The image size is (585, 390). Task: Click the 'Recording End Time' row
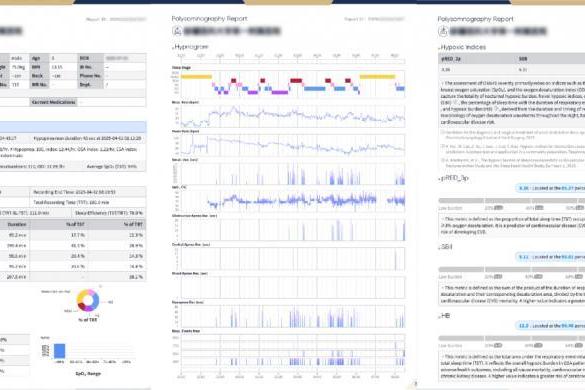[88, 192]
